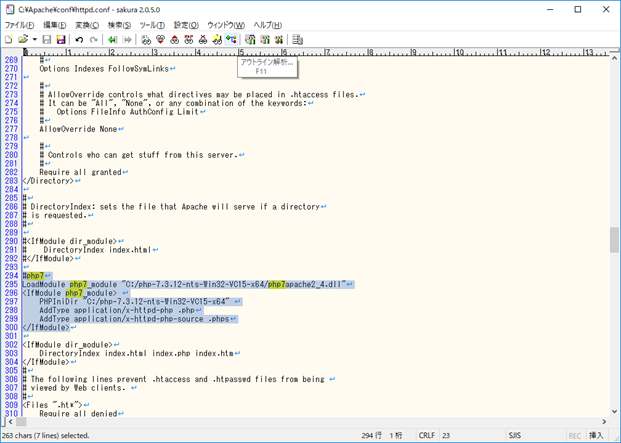The height and width of the screenshot is (443, 621).
Task: Open the ウィンドウ(W) menu
Action: click(226, 25)
